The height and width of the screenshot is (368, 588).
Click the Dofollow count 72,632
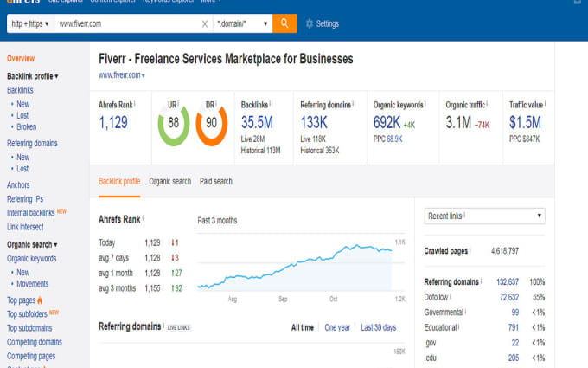pyautogui.click(x=509, y=297)
